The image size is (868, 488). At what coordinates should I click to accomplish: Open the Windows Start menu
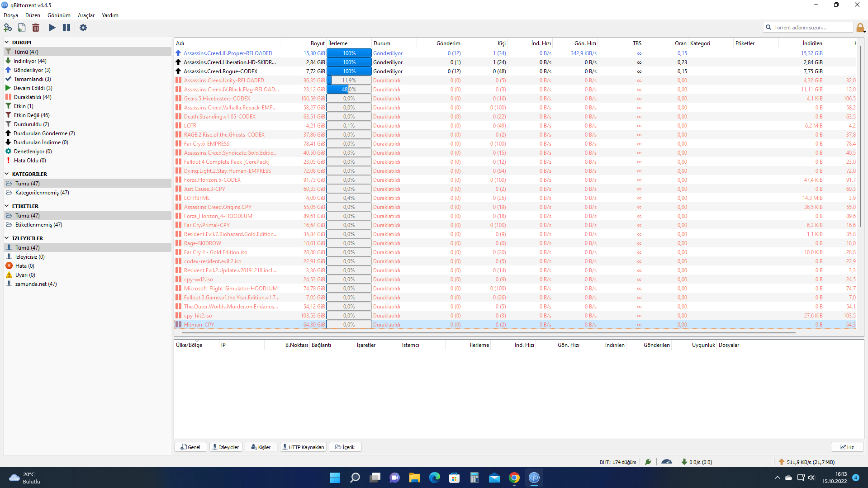coord(335,478)
